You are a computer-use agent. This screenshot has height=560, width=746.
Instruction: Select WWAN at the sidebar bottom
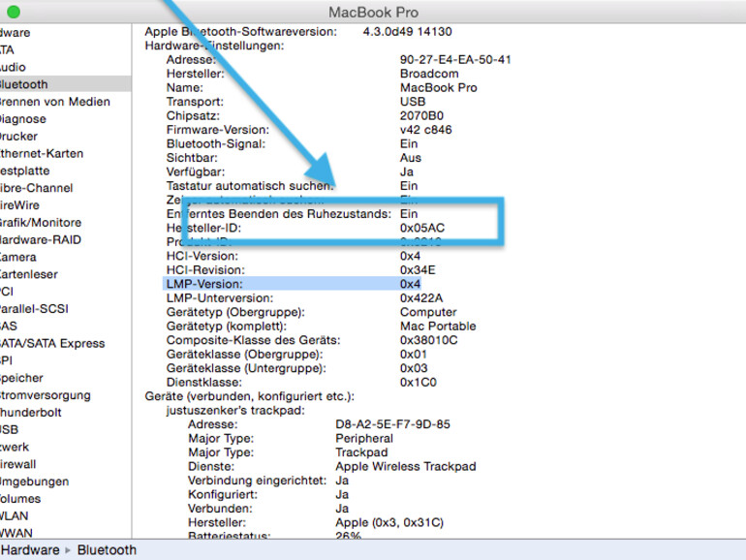16,533
